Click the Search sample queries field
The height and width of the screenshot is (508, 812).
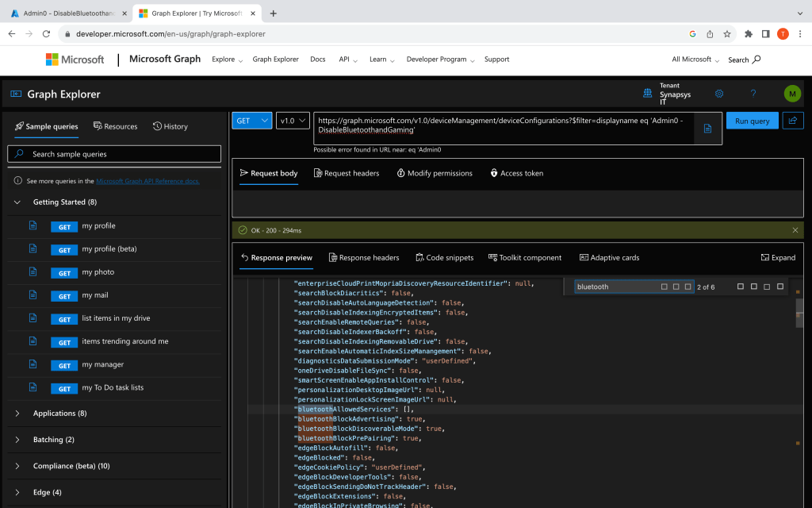pos(114,154)
